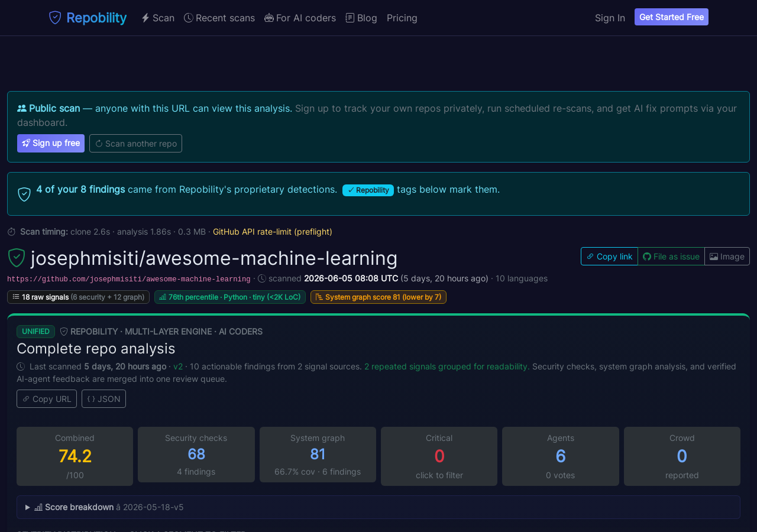Open the Pricing page

click(402, 18)
